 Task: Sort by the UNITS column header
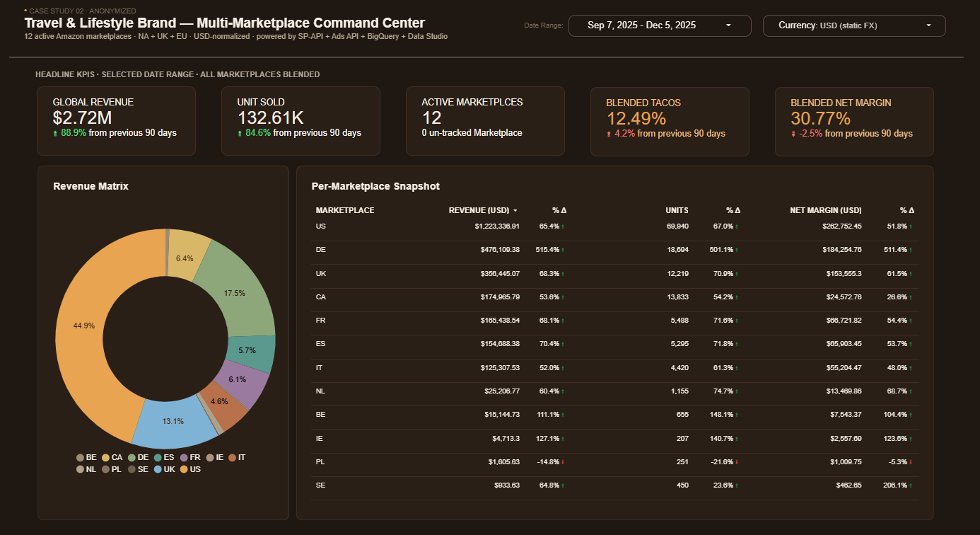[x=677, y=210]
